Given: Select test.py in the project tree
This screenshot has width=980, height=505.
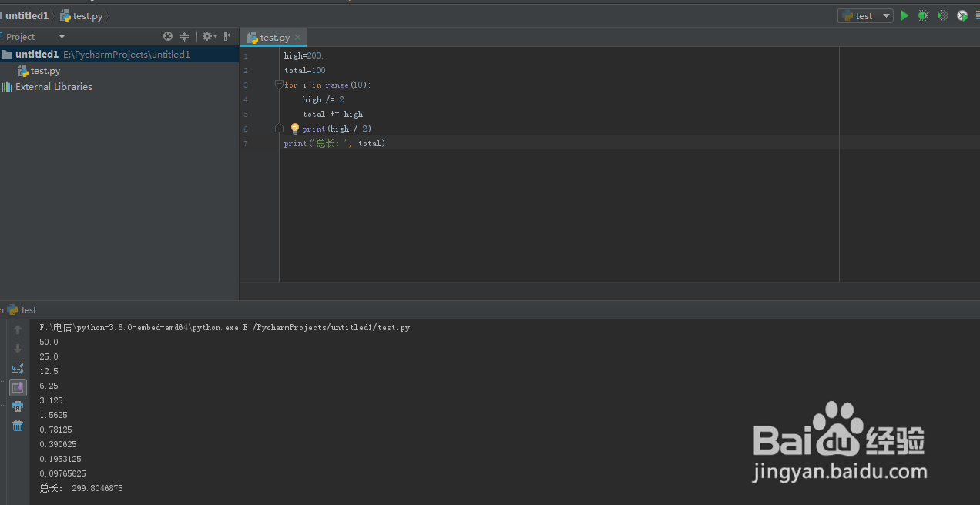Looking at the screenshot, I should tap(45, 71).
